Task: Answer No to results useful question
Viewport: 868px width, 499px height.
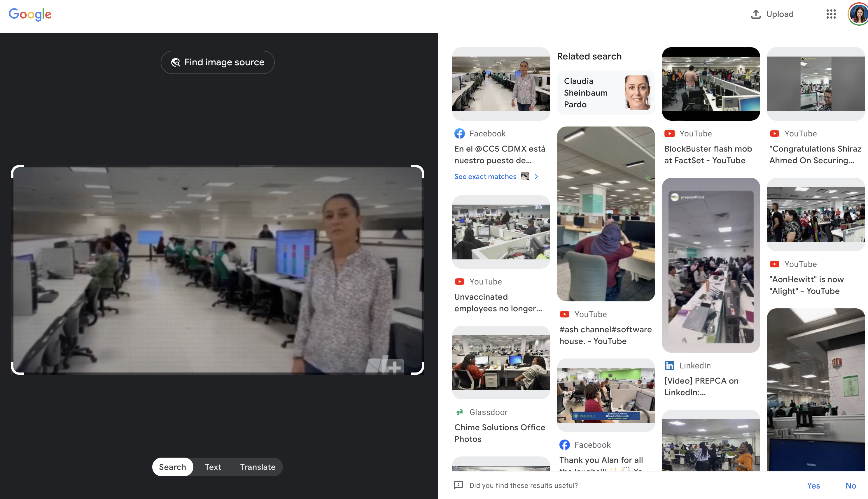Action: coord(850,485)
